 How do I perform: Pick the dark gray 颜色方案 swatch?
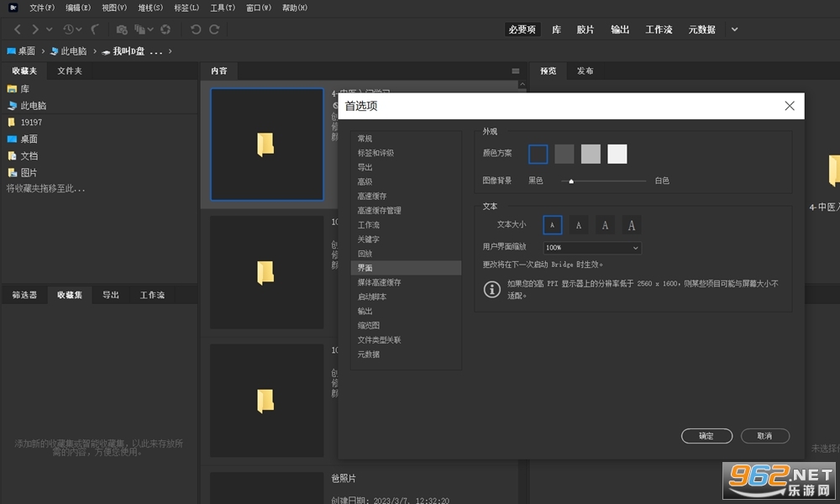(x=564, y=154)
